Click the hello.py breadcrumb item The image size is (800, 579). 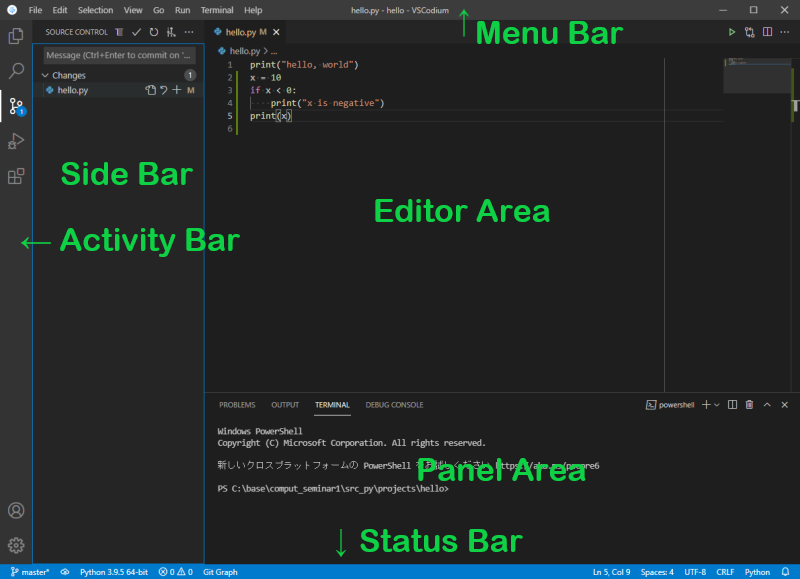tap(245, 51)
